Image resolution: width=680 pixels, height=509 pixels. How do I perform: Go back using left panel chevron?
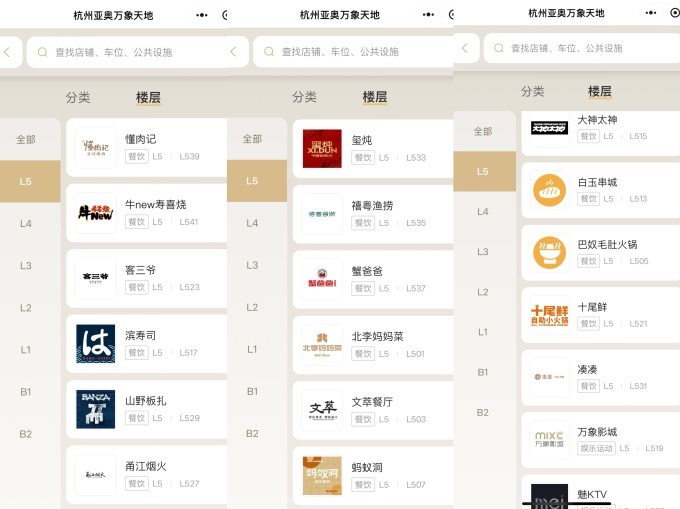[x=6, y=51]
